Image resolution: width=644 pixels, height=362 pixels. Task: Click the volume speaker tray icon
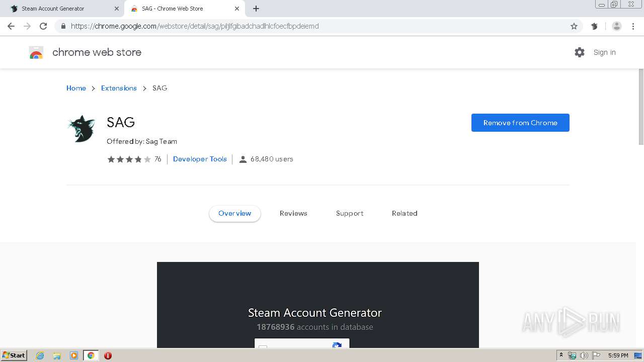584,355
